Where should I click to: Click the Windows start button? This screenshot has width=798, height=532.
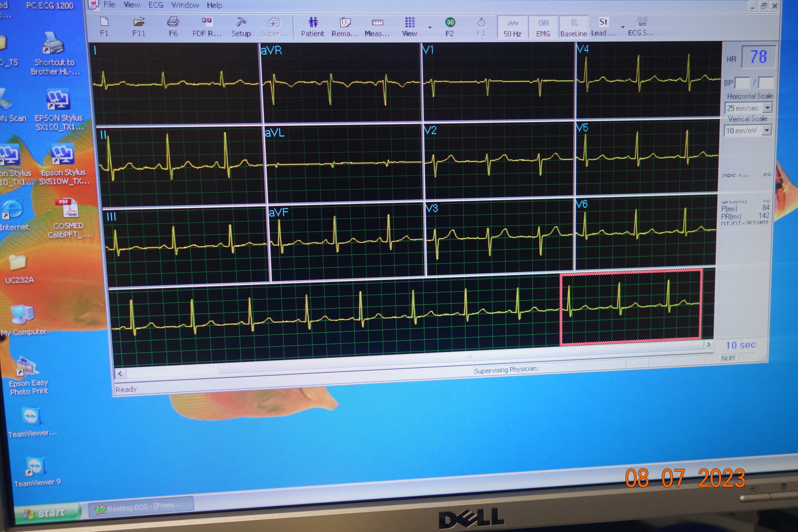(47, 513)
